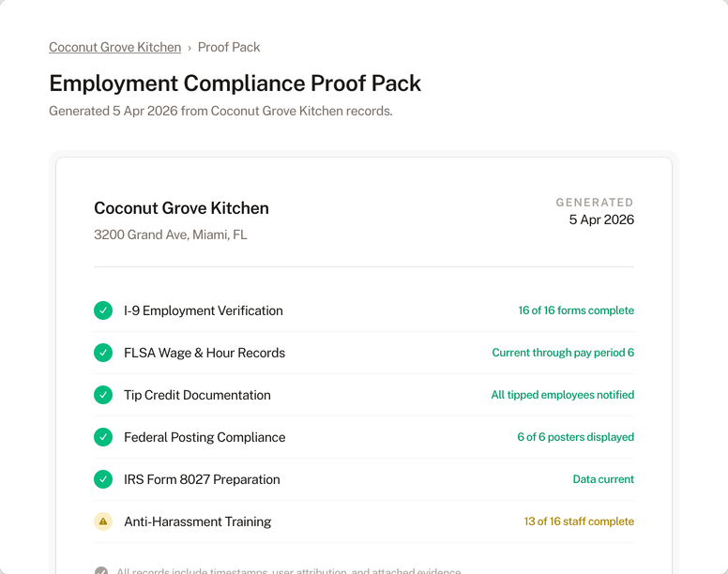
Task: Click the green check beside IRS Form 8027 Preparation
Action: tap(103, 479)
